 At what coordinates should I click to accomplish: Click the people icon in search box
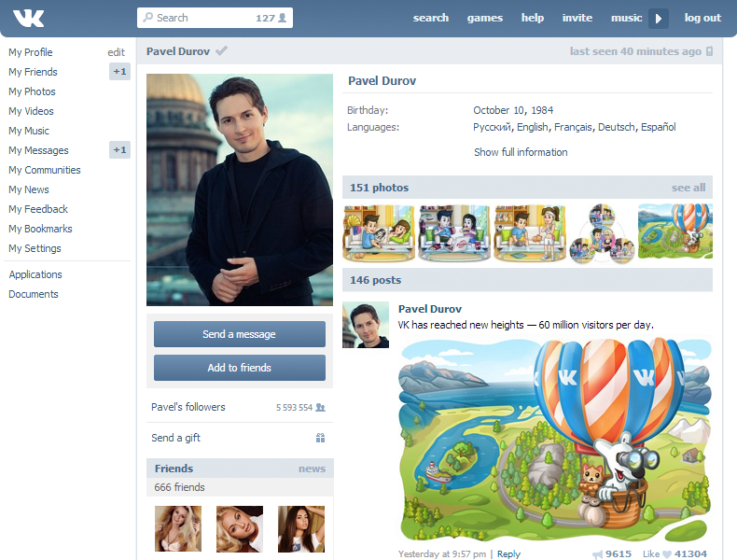(283, 18)
